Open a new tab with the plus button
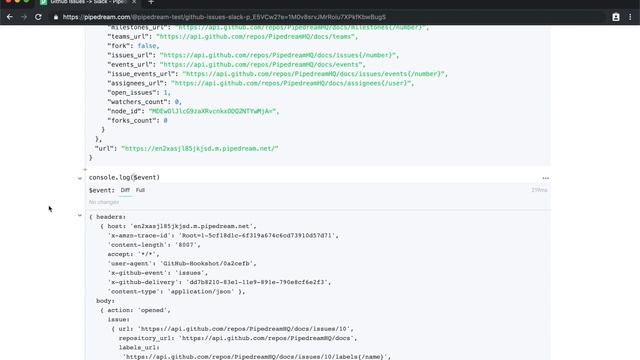The image size is (640, 360). [x=151, y=2]
